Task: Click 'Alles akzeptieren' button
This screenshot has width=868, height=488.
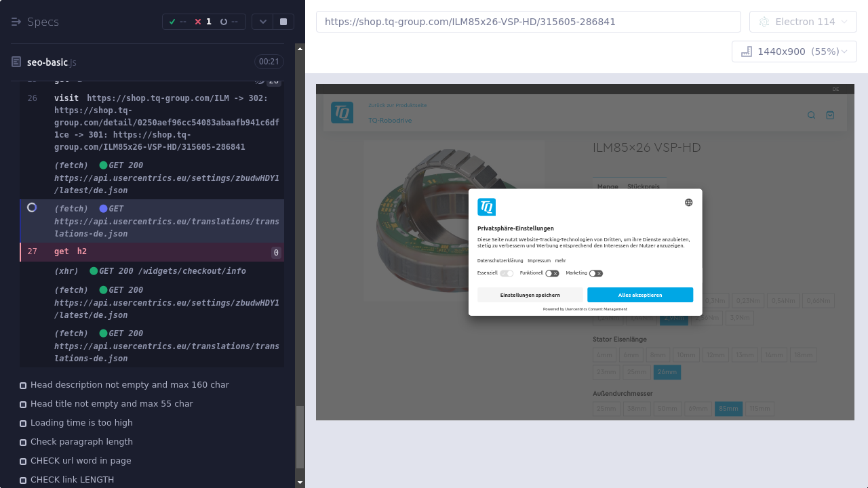Action: (640, 295)
